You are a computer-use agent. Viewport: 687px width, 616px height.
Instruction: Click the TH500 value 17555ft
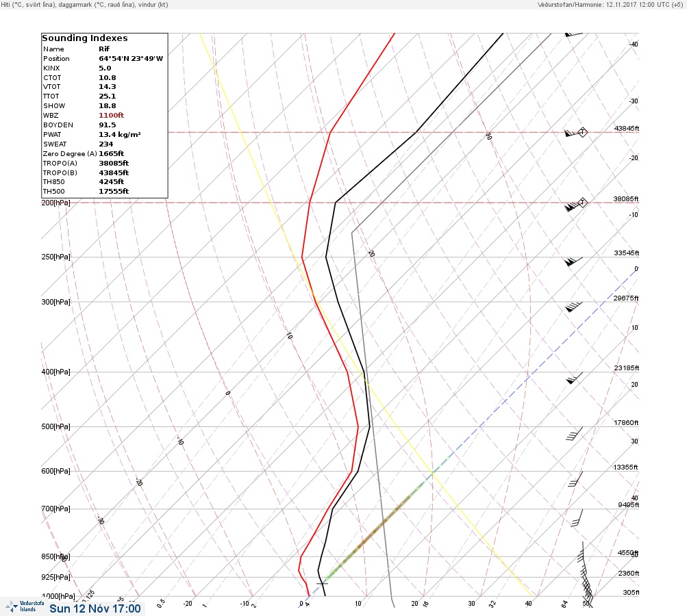[x=114, y=192]
